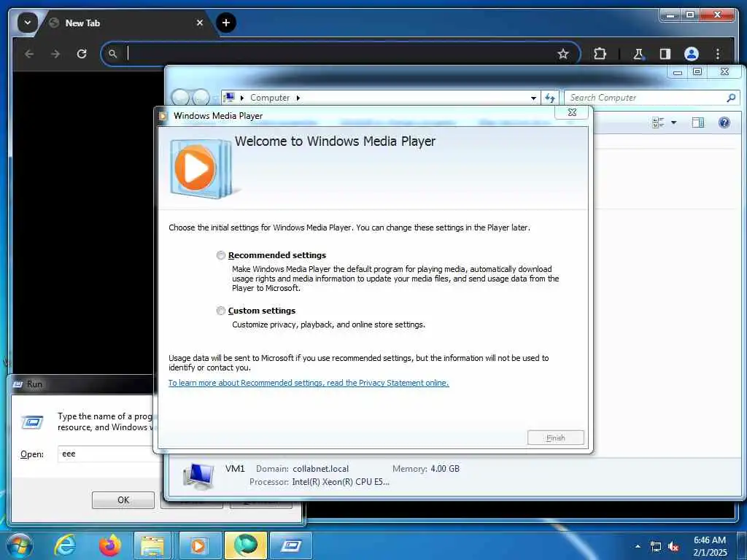Viewport: 747px width, 560px height.
Task: Toggle the Explorer preview pane
Action: 698,122
